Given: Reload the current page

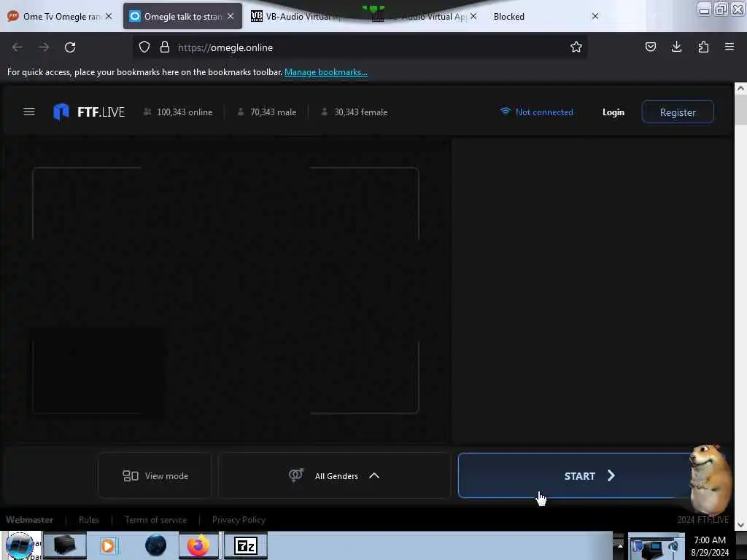Looking at the screenshot, I should pos(70,47).
